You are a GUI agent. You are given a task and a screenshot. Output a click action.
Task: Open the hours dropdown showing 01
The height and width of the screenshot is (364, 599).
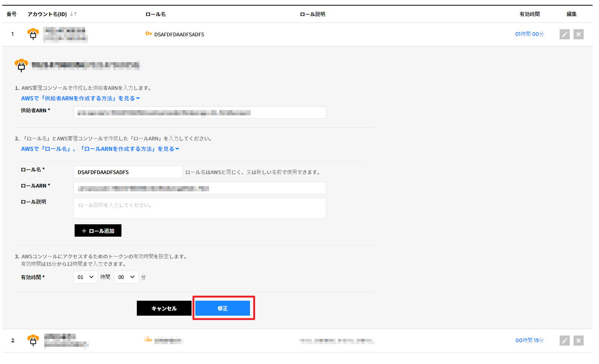tap(85, 277)
